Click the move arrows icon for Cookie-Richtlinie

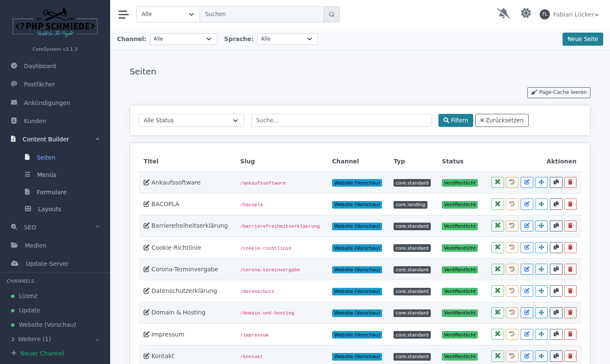(x=541, y=248)
